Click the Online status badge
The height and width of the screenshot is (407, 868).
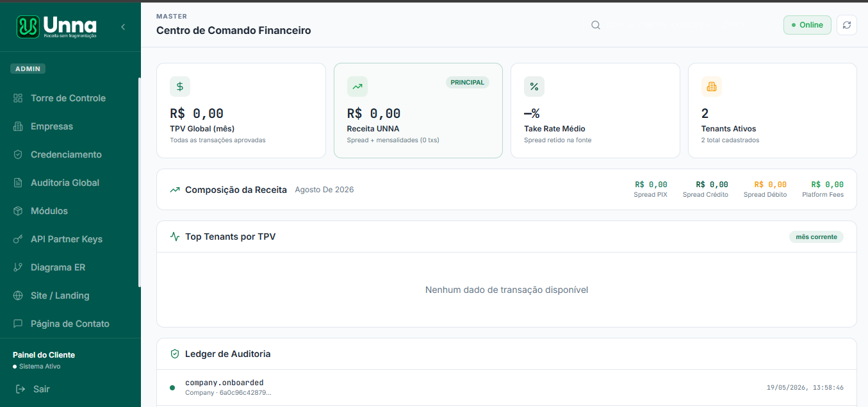click(807, 25)
